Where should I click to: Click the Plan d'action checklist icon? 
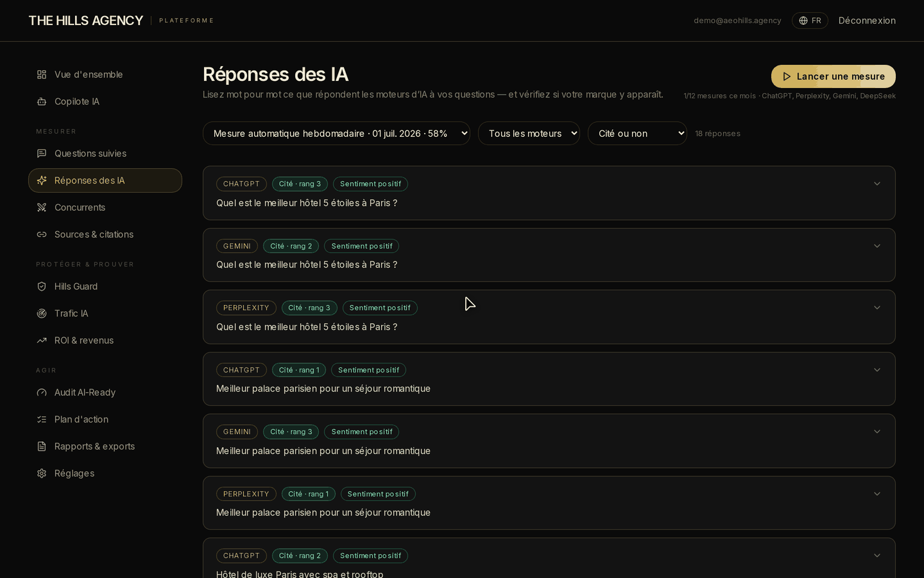coord(42,419)
